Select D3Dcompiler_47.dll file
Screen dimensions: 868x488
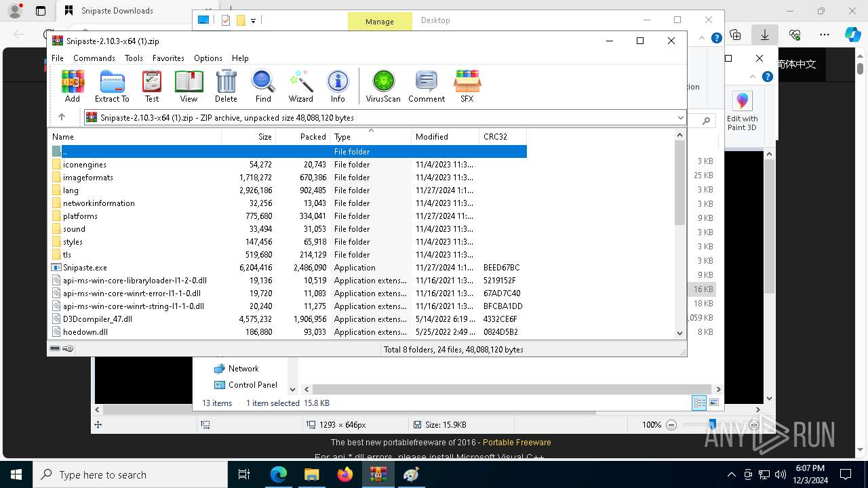coord(288,319)
